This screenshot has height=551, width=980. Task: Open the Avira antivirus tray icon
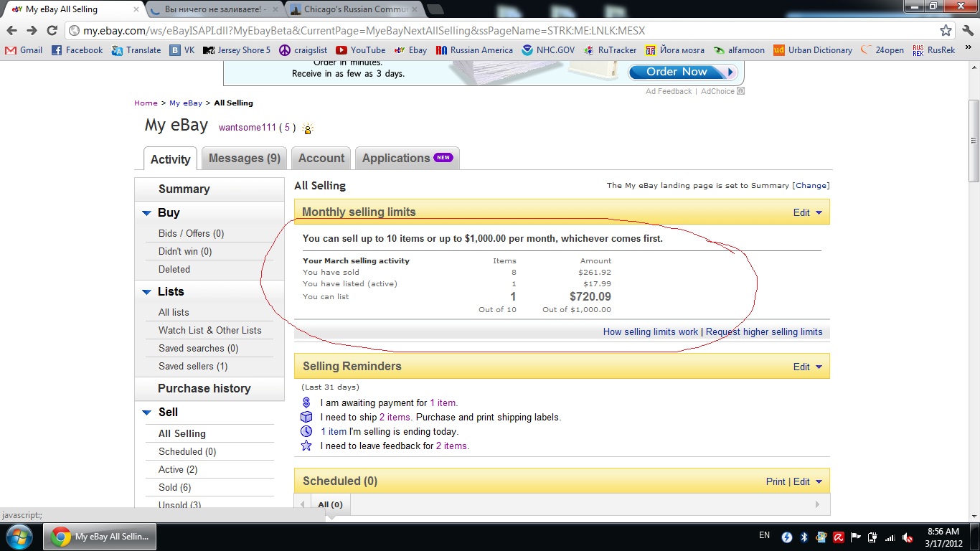pos(839,537)
